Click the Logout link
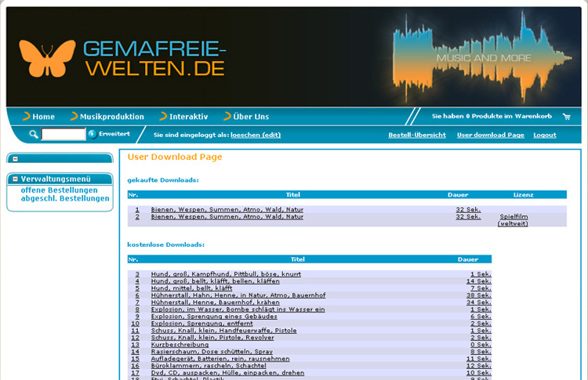Viewport: 588px width, 380px height. click(544, 135)
